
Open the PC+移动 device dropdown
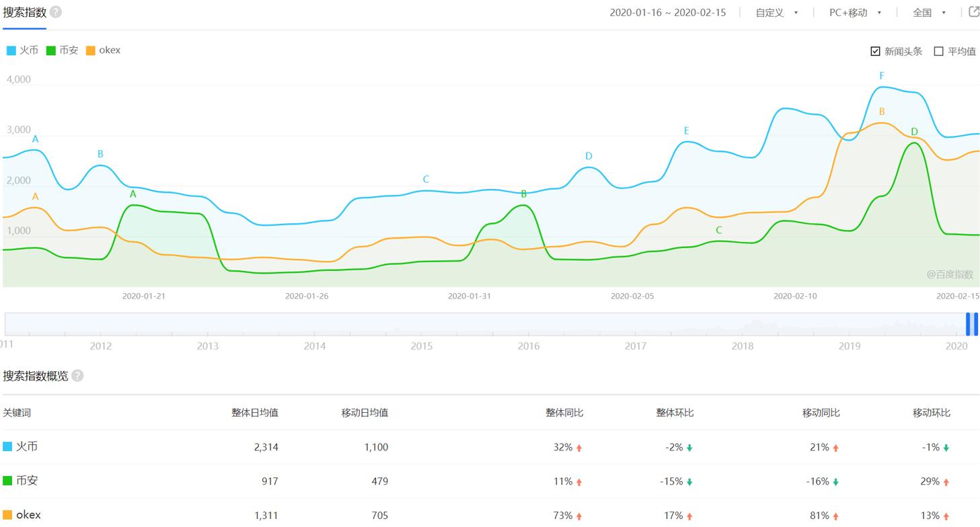coord(856,13)
